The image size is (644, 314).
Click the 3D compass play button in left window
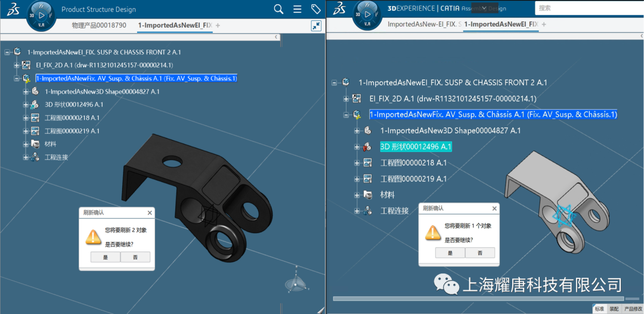pos(41,15)
